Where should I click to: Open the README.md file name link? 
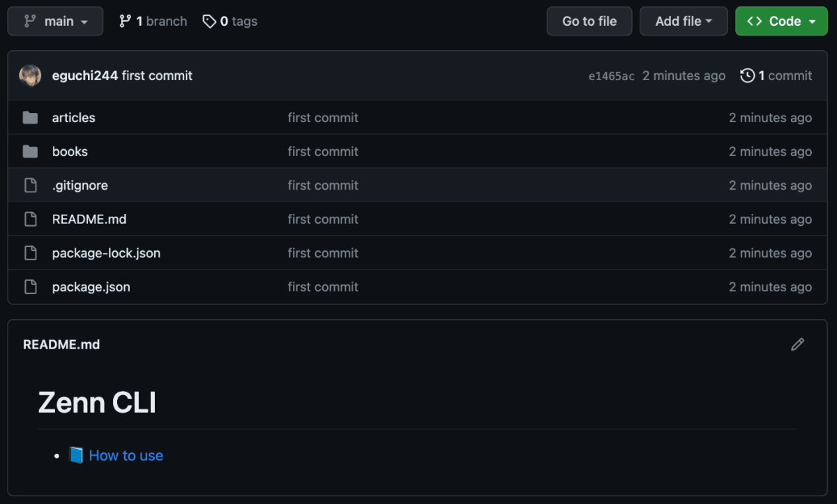click(x=89, y=219)
